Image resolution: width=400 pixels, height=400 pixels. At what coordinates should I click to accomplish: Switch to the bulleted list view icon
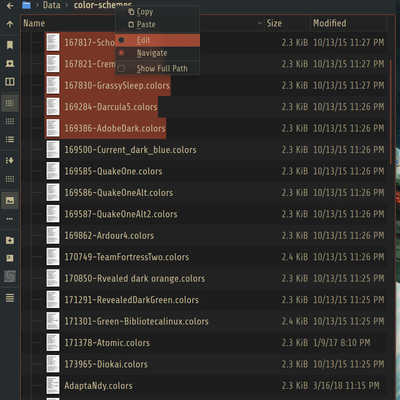(10, 139)
